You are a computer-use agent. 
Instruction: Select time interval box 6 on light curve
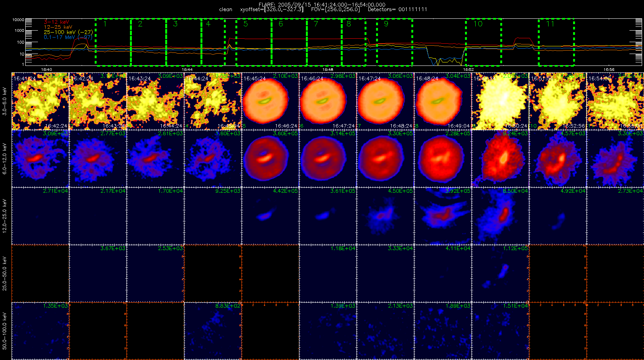289,42
